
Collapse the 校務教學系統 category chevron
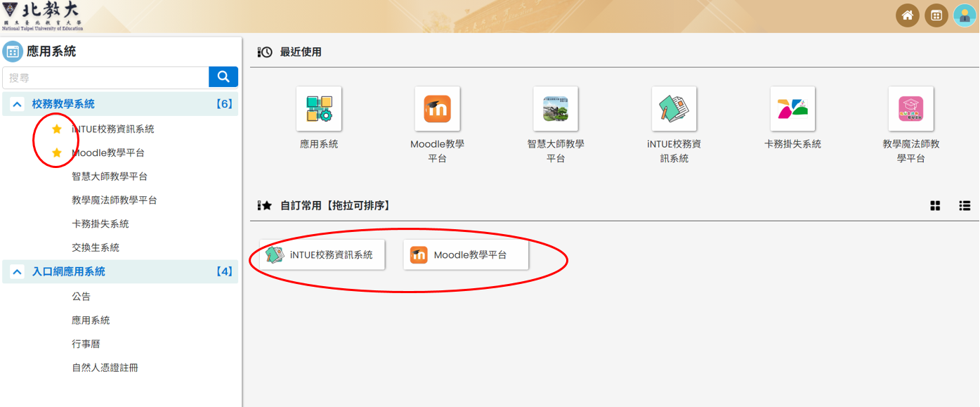[x=17, y=105]
